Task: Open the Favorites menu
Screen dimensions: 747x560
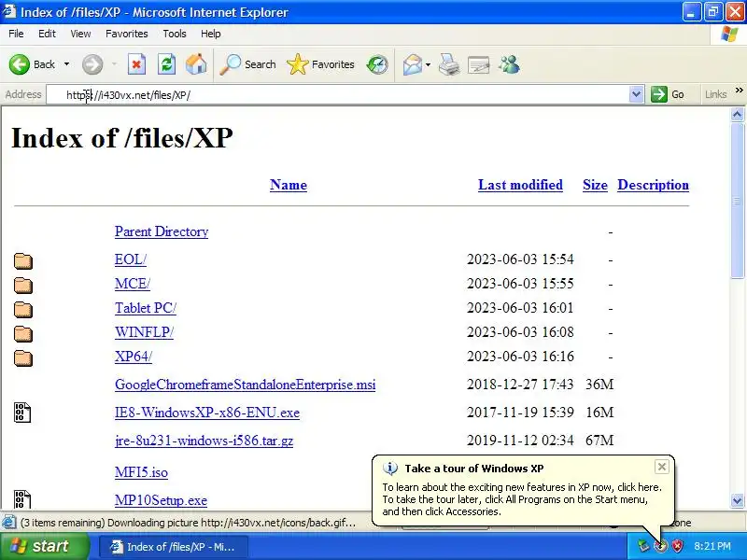Action: tap(127, 34)
